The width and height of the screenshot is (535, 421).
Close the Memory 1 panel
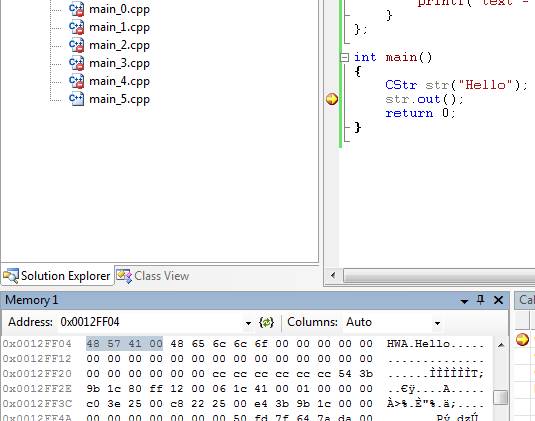(x=498, y=300)
